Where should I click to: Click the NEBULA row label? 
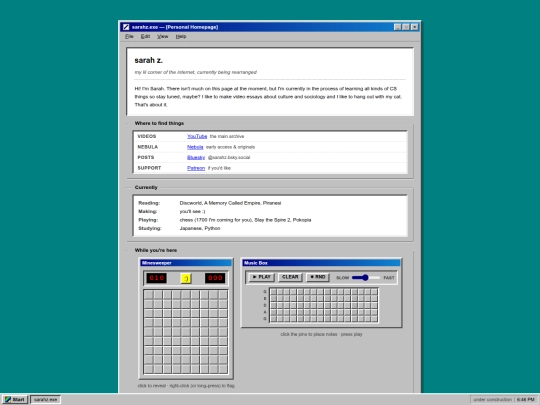148,147
